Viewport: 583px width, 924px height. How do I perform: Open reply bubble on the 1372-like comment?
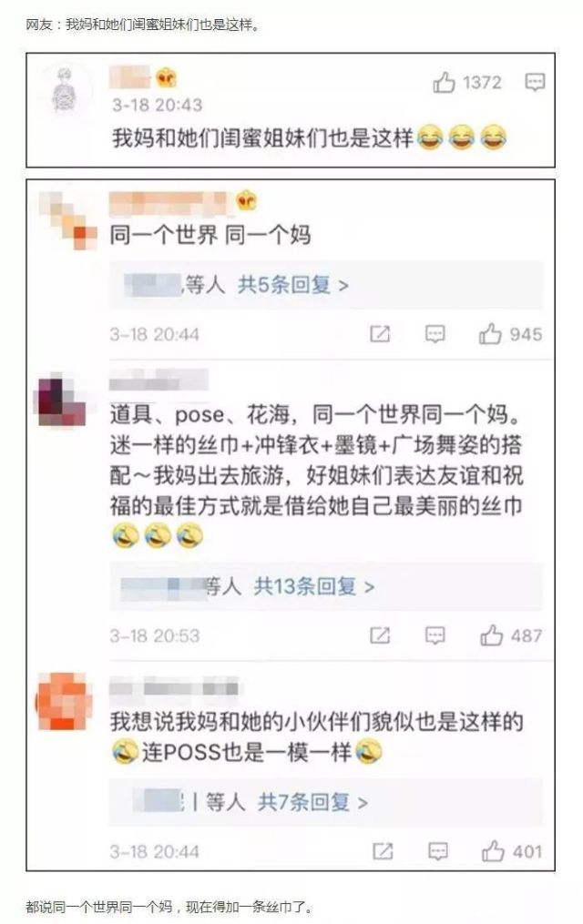pyautogui.click(x=535, y=83)
